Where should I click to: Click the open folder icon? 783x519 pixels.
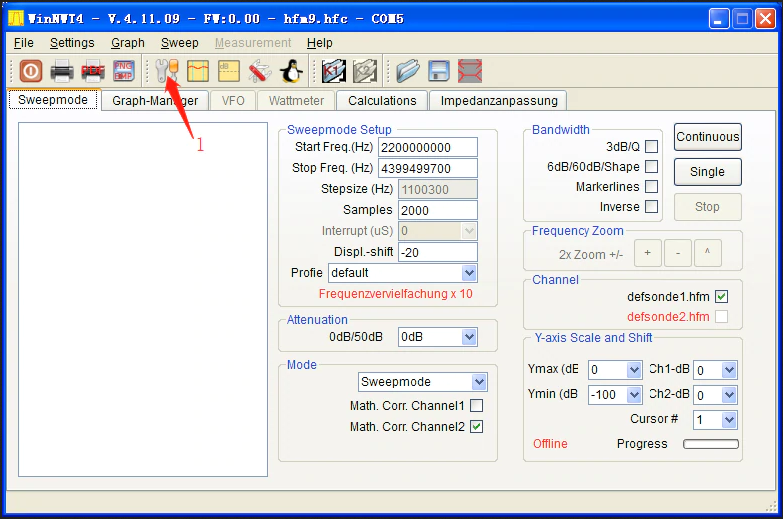tap(407, 71)
